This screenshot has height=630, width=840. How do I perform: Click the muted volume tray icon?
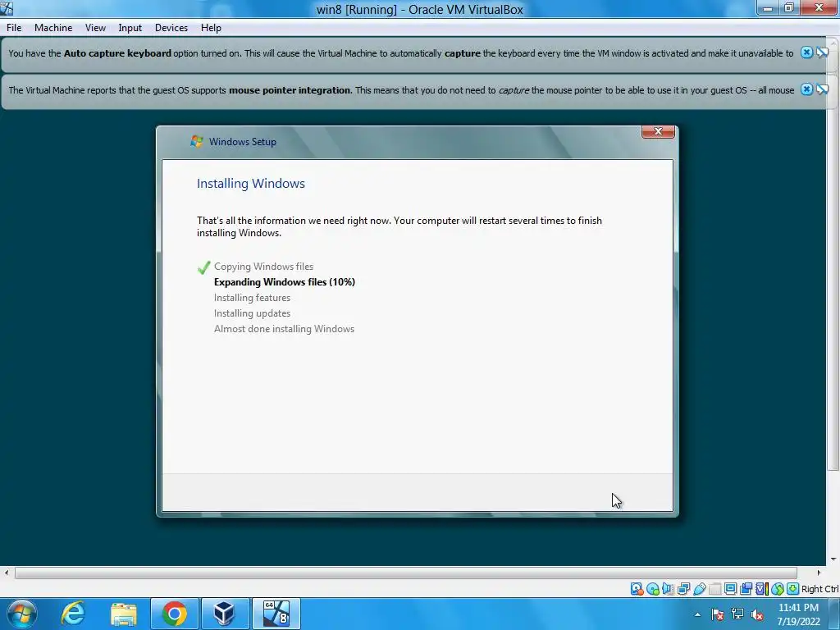(757, 614)
